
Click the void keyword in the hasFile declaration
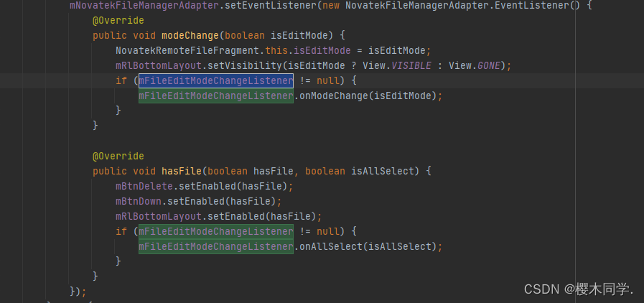pyautogui.click(x=144, y=171)
